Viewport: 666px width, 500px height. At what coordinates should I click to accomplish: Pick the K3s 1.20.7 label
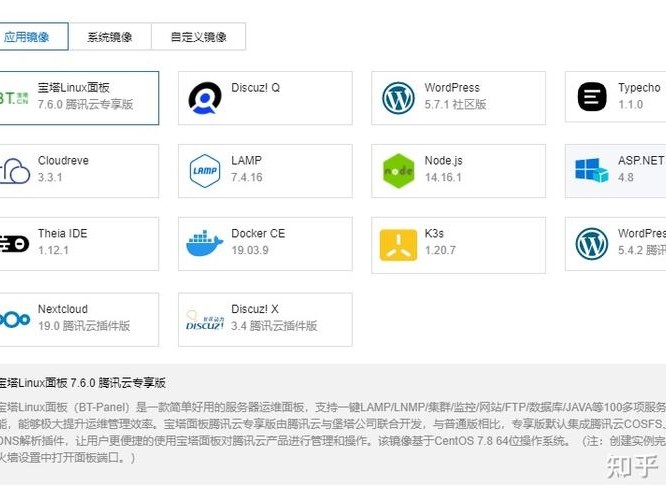point(440,242)
